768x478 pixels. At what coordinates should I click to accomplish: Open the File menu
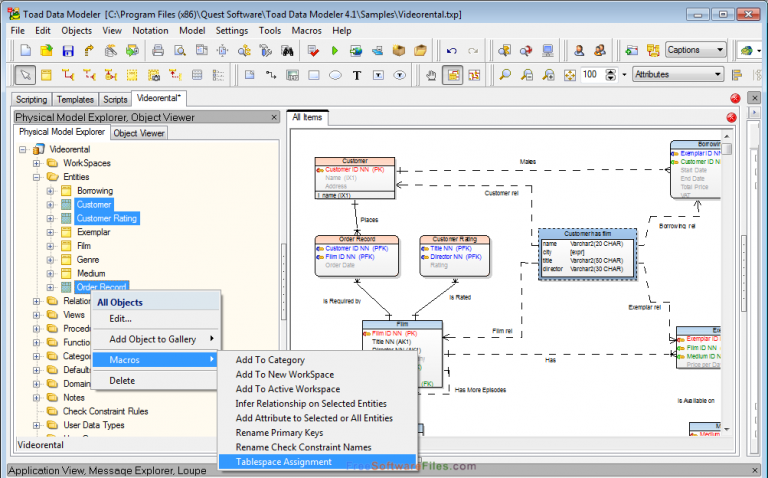pos(18,30)
